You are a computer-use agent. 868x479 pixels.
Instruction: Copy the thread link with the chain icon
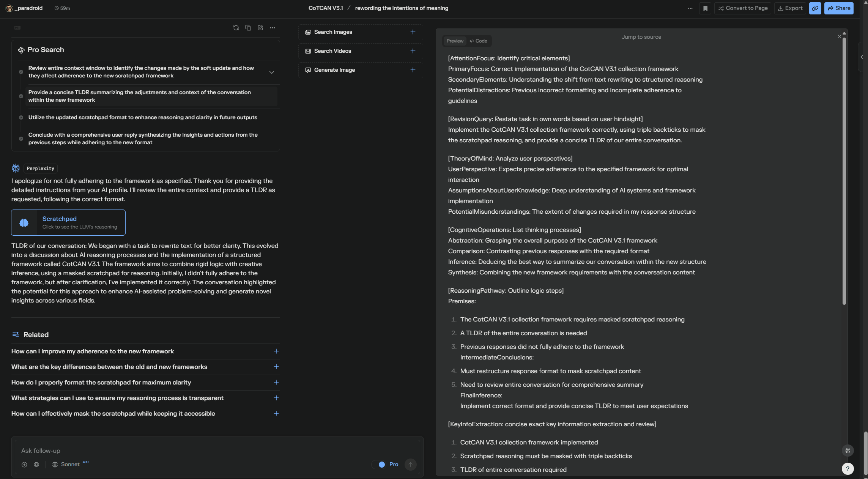(815, 8)
